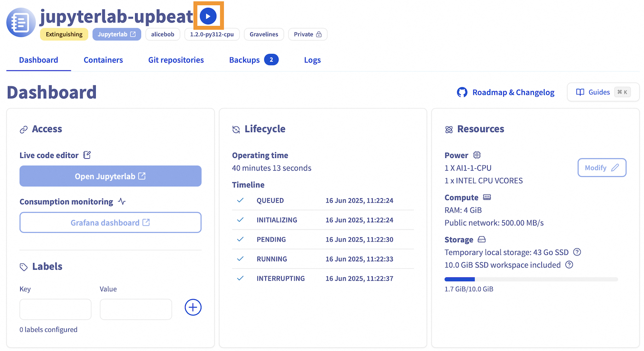
Task: Click the edit icon next to Live code editor
Action: click(86, 155)
